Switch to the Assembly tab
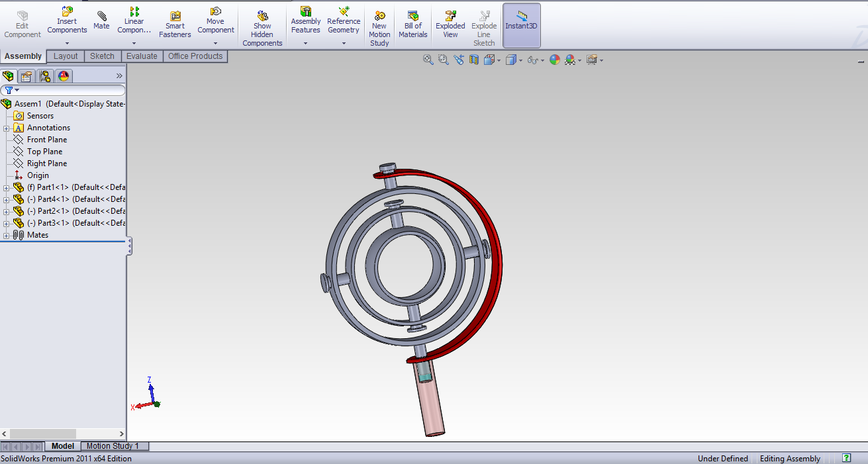This screenshot has height=464, width=868. tap(23, 56)
